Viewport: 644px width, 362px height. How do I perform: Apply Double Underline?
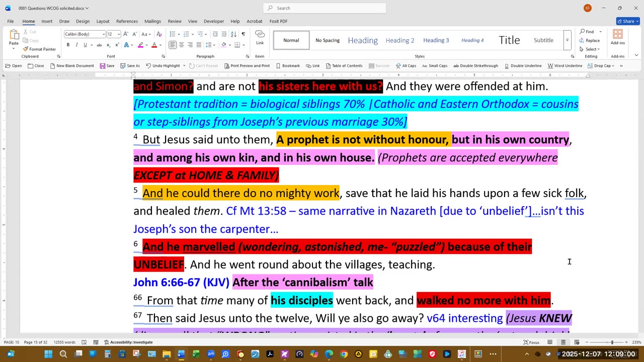(x=522, y=66)
